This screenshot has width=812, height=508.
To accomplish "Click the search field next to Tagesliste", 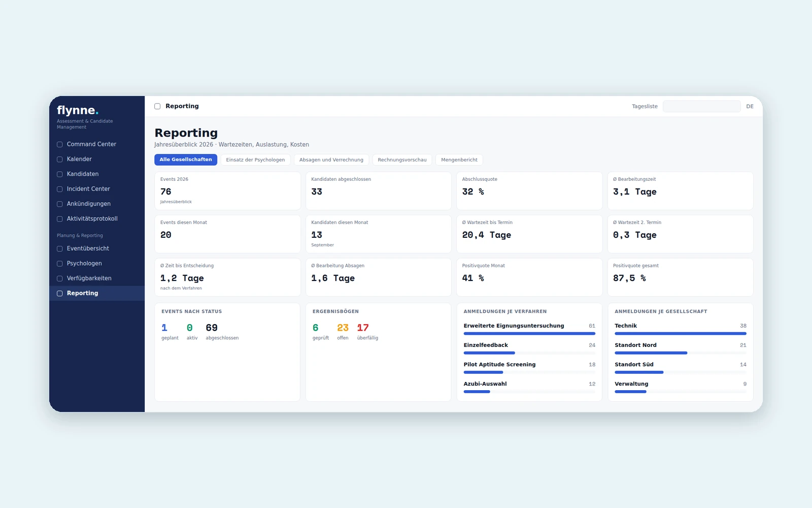I will pyautogui.click(x=702, y=106).
